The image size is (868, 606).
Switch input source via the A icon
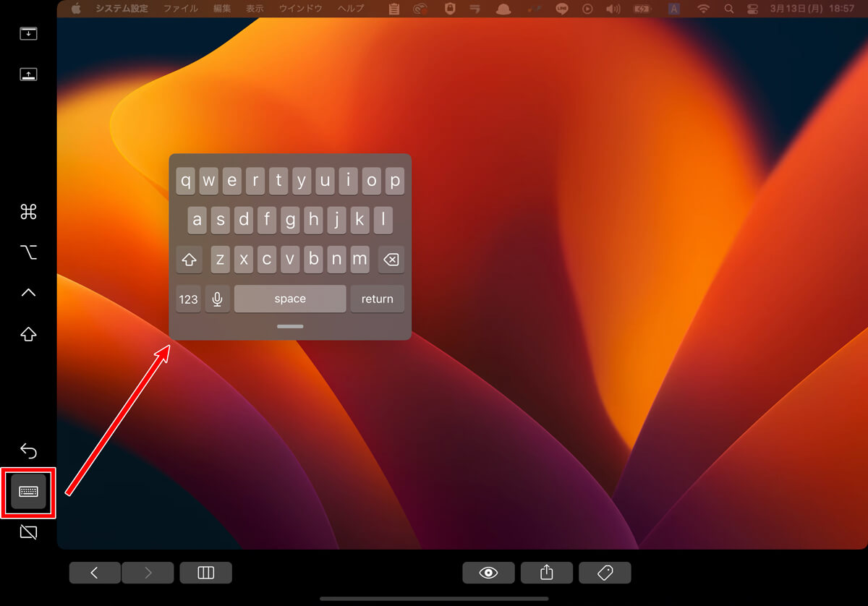click(x=674, y=9)
